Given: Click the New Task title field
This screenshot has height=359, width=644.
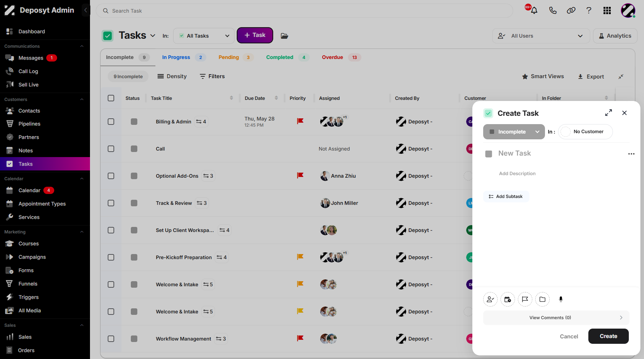Looking at the screenshot, I should click(x=514, y=153).
